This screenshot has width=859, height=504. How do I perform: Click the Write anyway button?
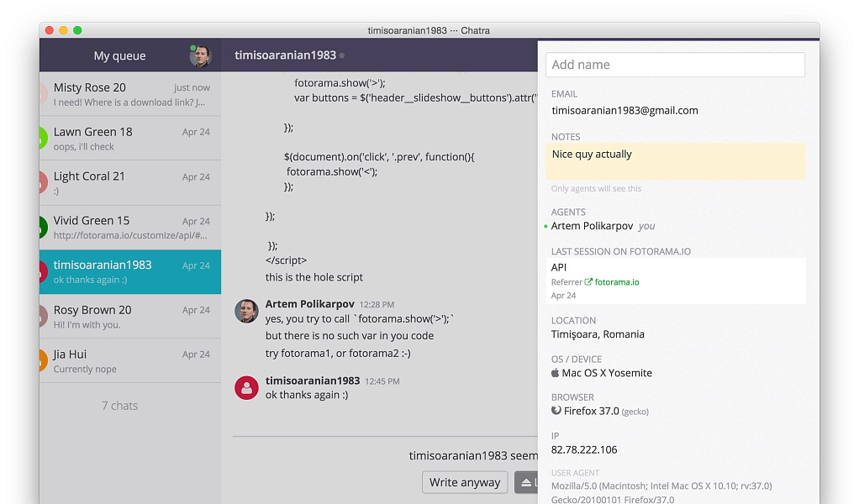[x=465, y=482]
